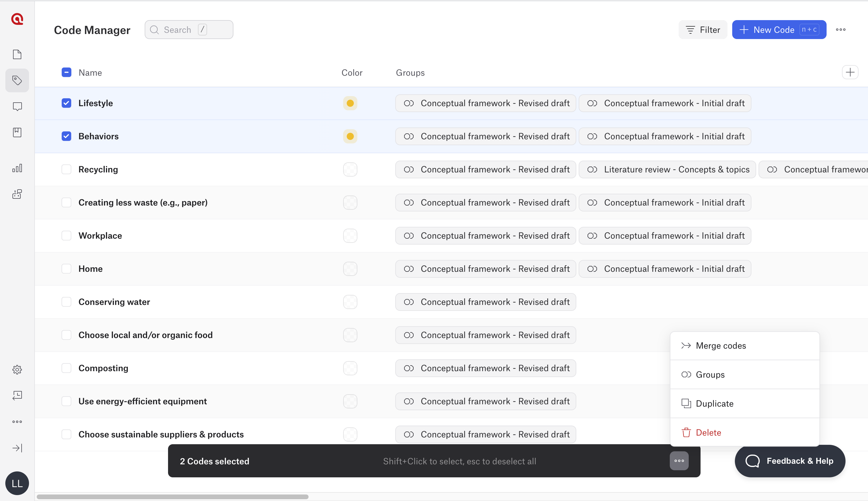
Task: Open the bookmark journal sidebar icon
Action: tap(17, 132)
